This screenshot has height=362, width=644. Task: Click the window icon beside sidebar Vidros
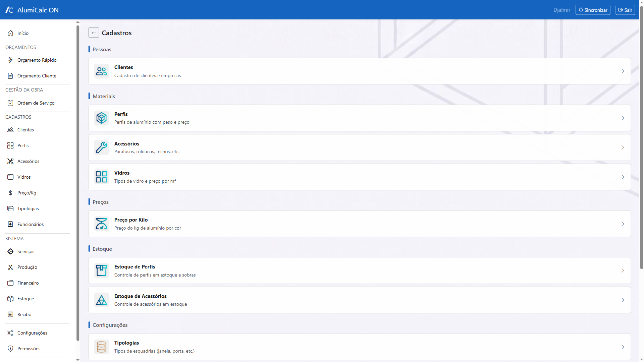point(10,177)
